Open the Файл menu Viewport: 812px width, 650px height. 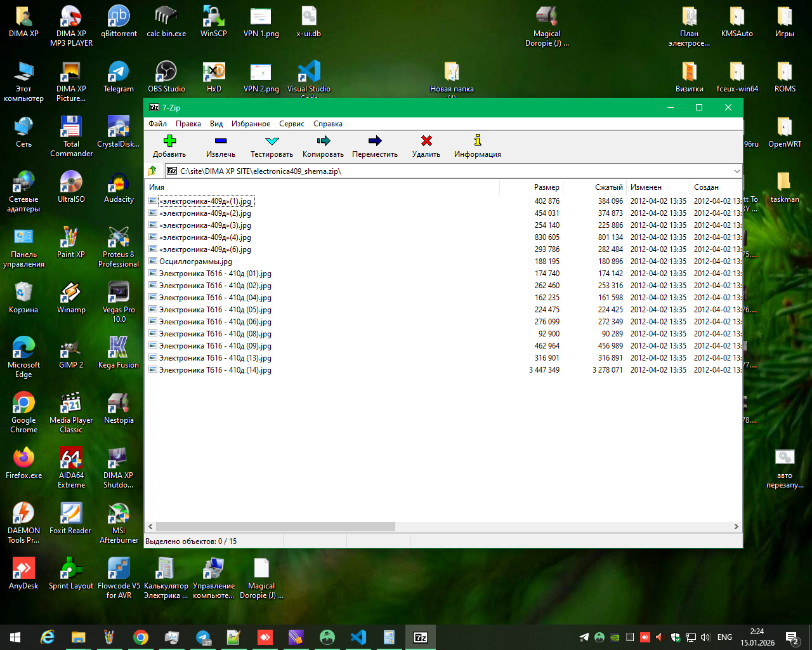tap(158, 124)
